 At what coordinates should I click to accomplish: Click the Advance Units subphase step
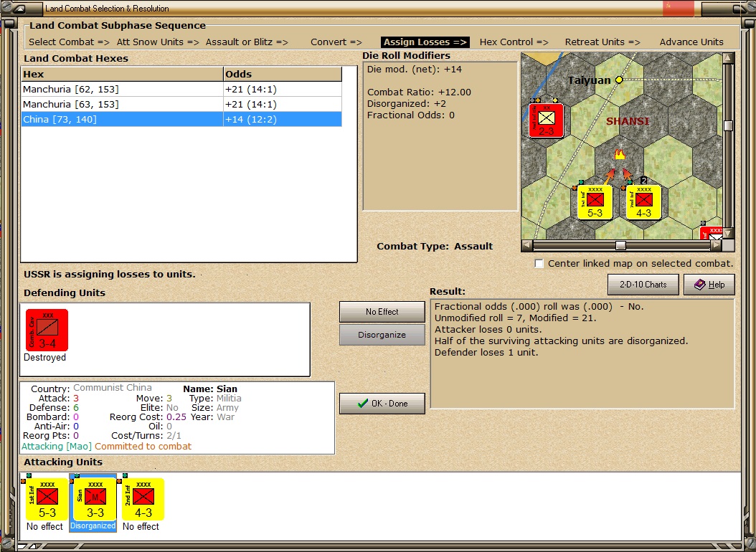pos(691,42)
